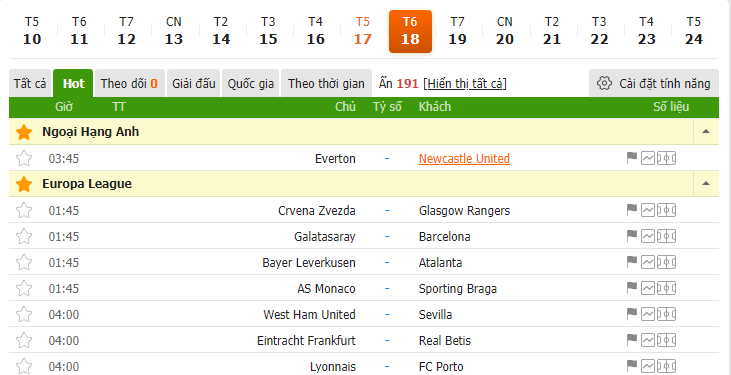The image size is (731, 375).
Task: Toggle favorite star for West Ham match
Action: pyautogui.click(x=24, y=314)
